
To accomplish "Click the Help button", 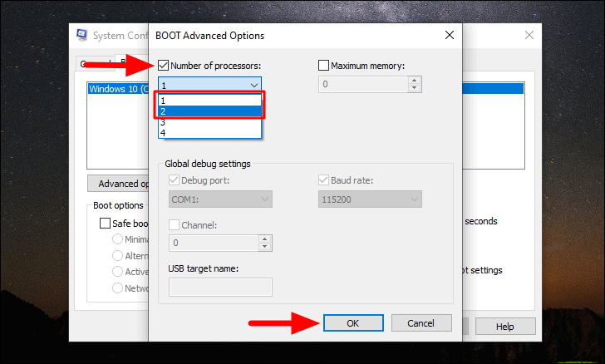I will pos(505,327).
